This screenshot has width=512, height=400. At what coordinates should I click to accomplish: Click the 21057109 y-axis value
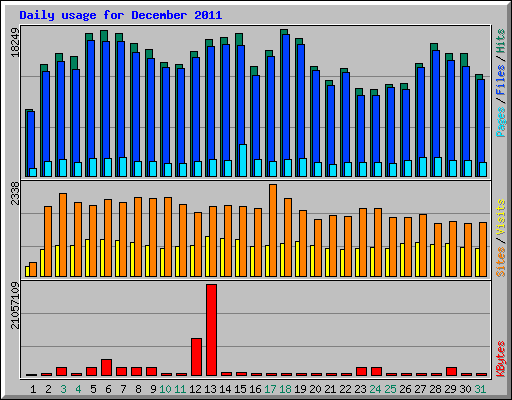click(x=15, y=305)
